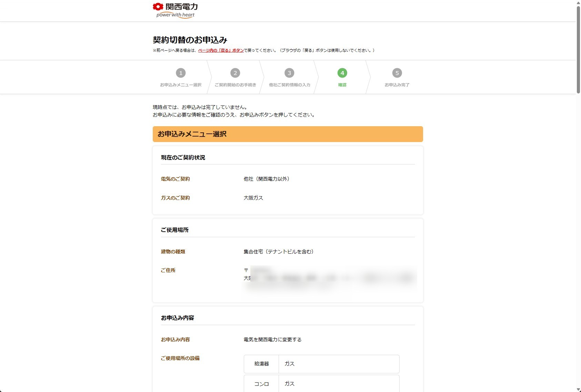Click the 契約切替のお申込み page heading

tap(190, 40)
